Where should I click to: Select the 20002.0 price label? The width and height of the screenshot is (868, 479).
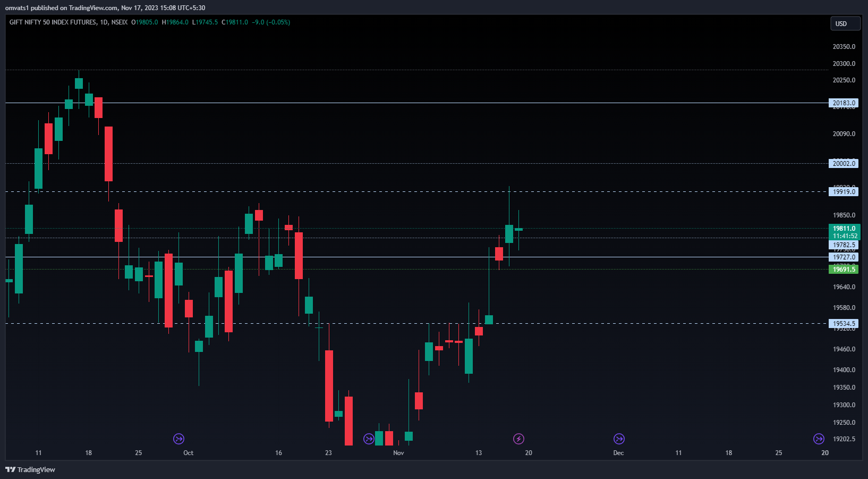[844, 164]
